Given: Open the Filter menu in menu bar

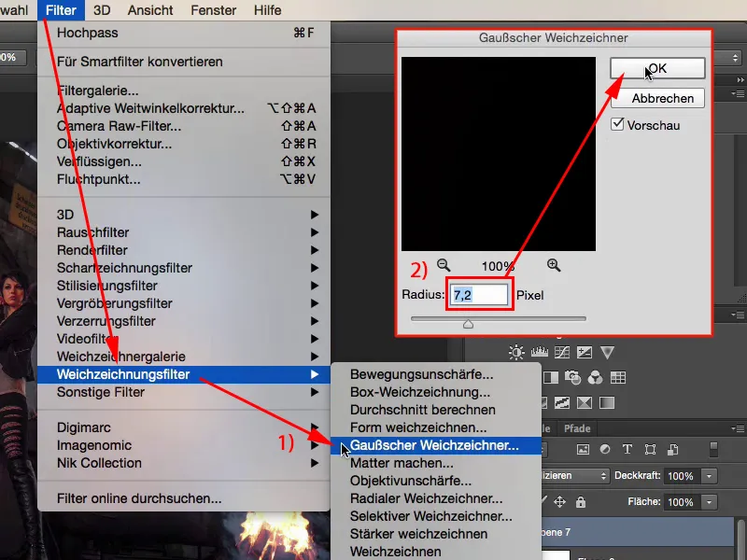Looking at the screenshot, I should 61,10.
